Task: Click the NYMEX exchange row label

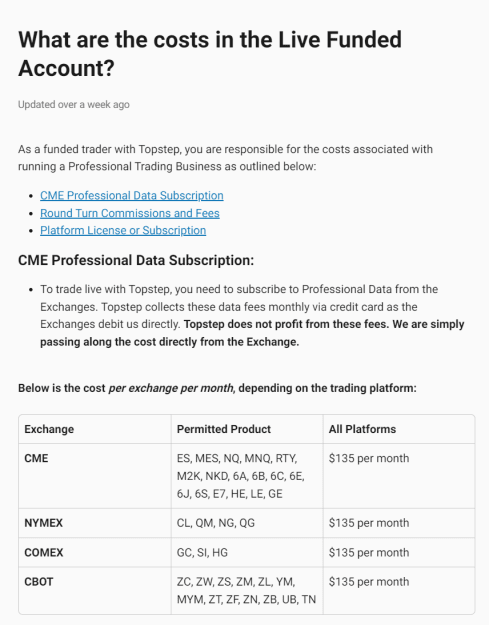Action: (43, 523)
